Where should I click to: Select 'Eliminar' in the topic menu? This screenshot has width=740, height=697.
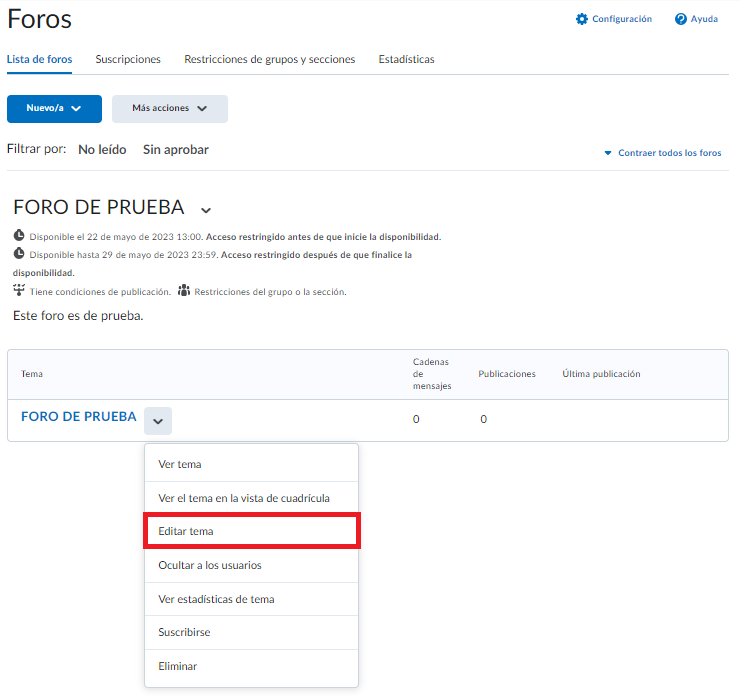tap(178, 666)
